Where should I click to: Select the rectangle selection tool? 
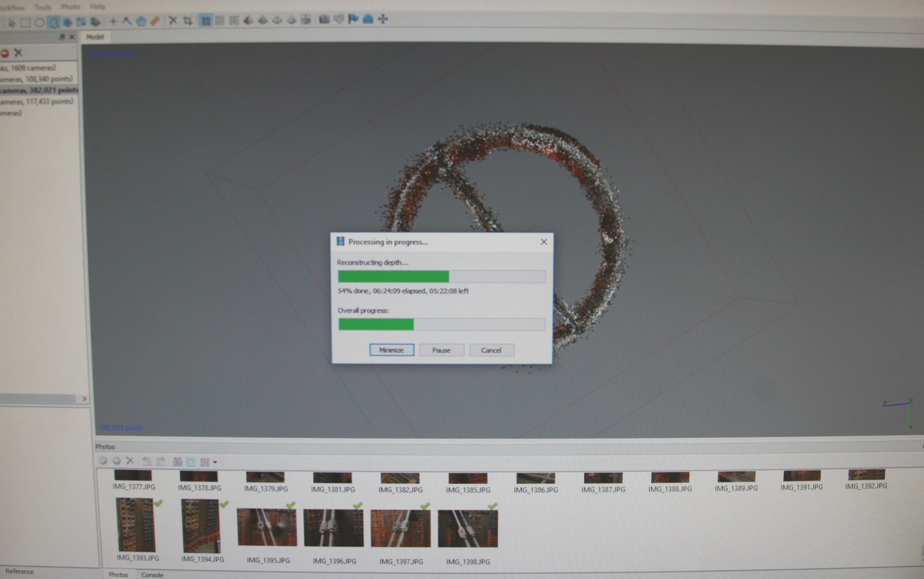(25, 22)
